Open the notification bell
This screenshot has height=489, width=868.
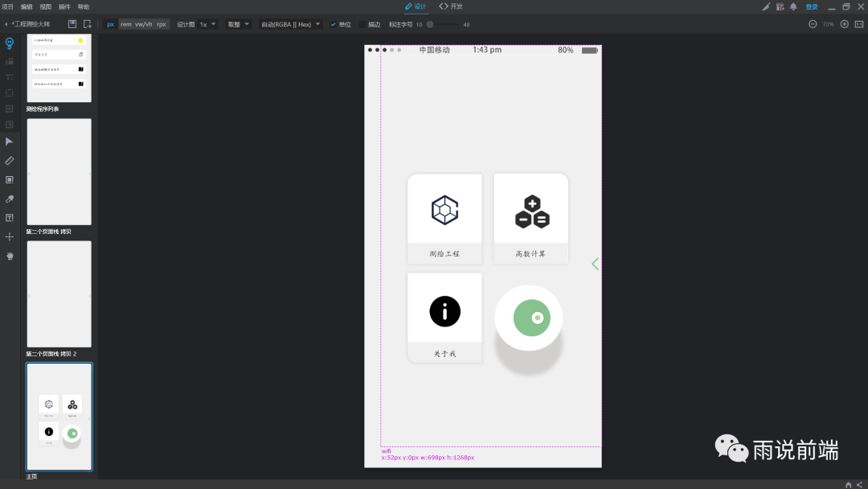point(793,6)
